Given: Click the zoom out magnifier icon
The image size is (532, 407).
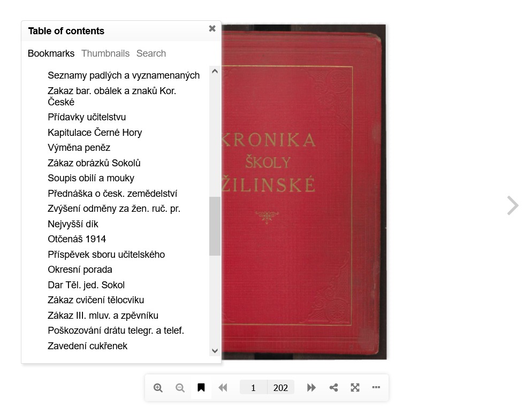Looking at the screenshot, I should pyautogui.click(x=180, y=388).
